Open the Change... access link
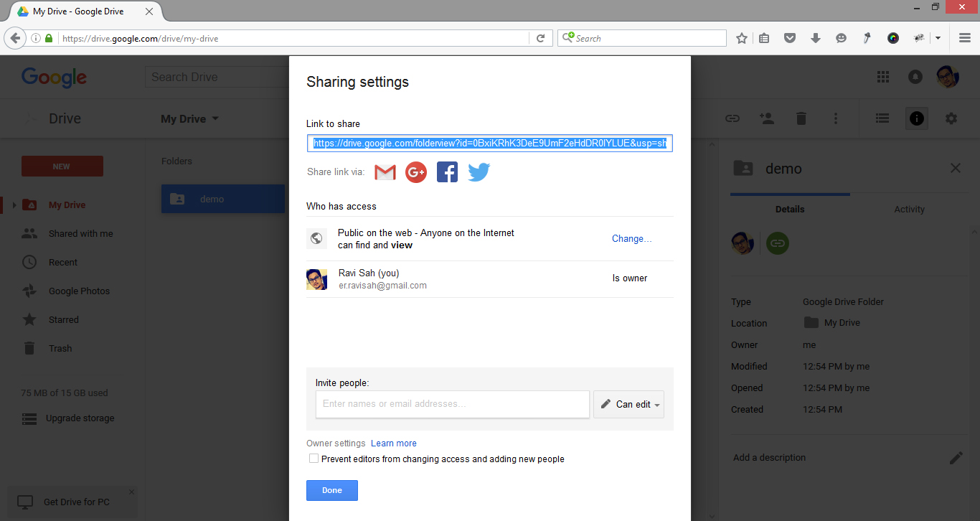This screenshot has width=980, height=521. pyautogui.click(x=631, y=238)
